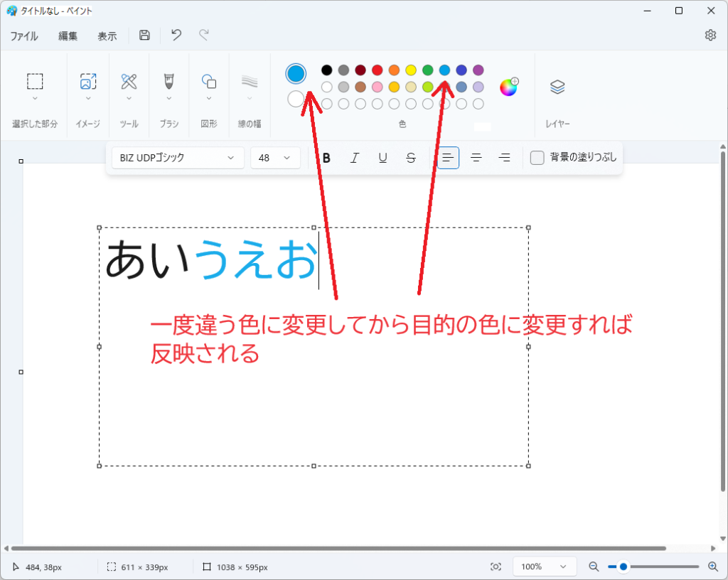728x580 pixels.
Task: Pick the brown color swatch
Action: [360, 87]
